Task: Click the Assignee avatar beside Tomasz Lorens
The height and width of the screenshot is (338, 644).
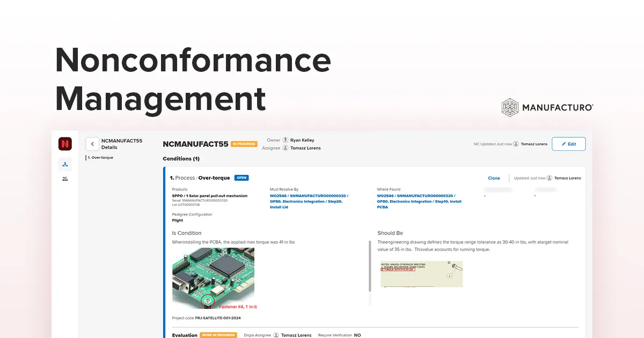Action: click(x=286, y=148)
